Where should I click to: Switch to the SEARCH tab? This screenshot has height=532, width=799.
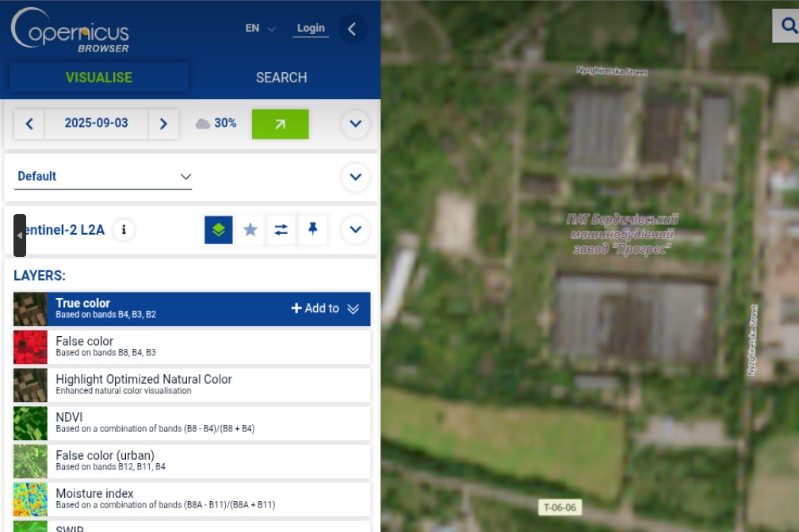(x=281, y=78)
